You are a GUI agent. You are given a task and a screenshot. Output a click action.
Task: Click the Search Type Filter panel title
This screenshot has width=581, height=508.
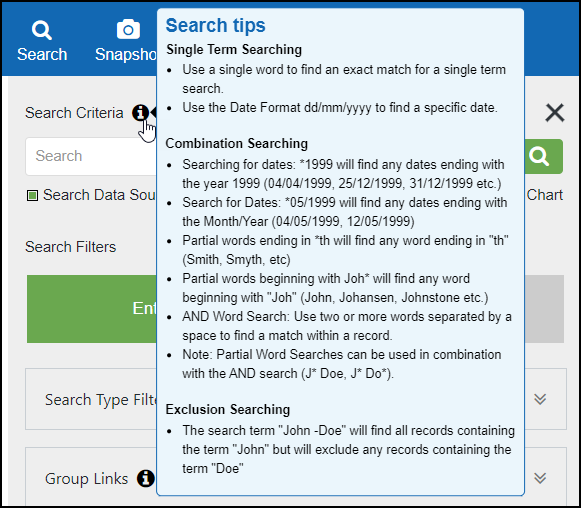pos(101,400)
